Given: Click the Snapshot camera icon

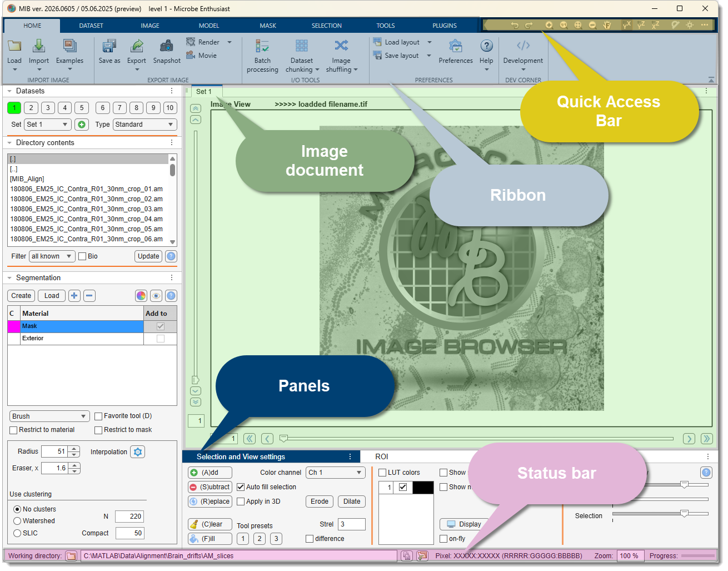Looking at the screenshot, I should point(167,46).
